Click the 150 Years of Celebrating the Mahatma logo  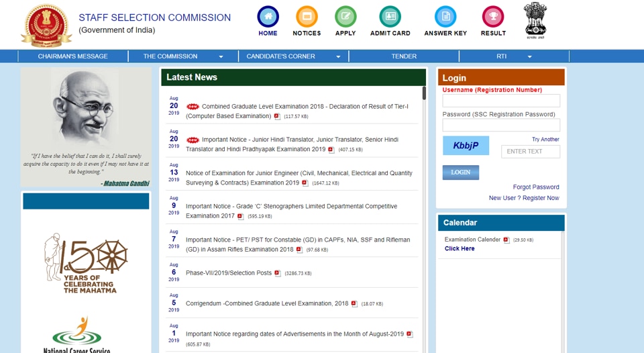[x=86, y=263]
